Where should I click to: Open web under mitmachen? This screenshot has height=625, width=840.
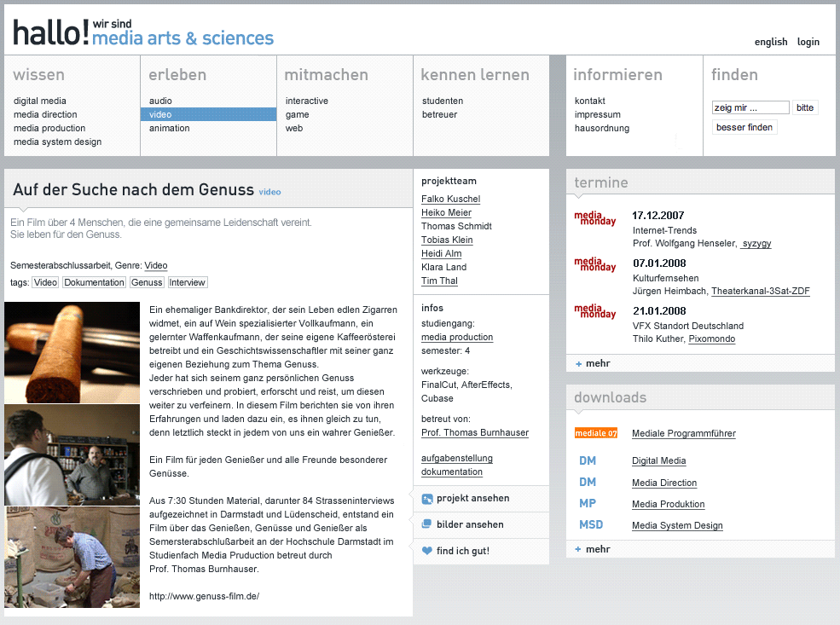[x=294, y=128]
